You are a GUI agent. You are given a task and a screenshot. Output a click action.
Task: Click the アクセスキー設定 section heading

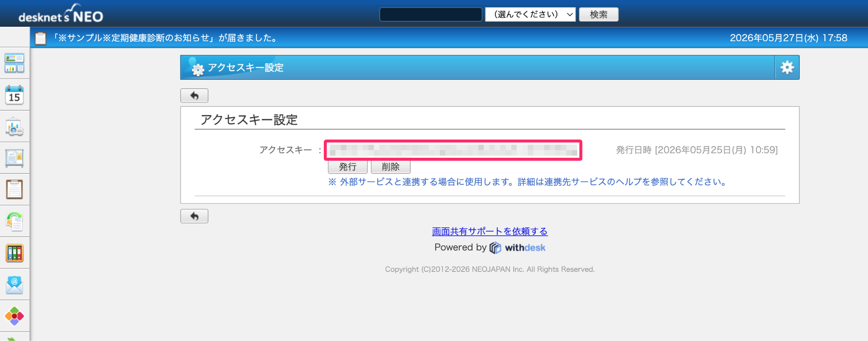[249, 120]
